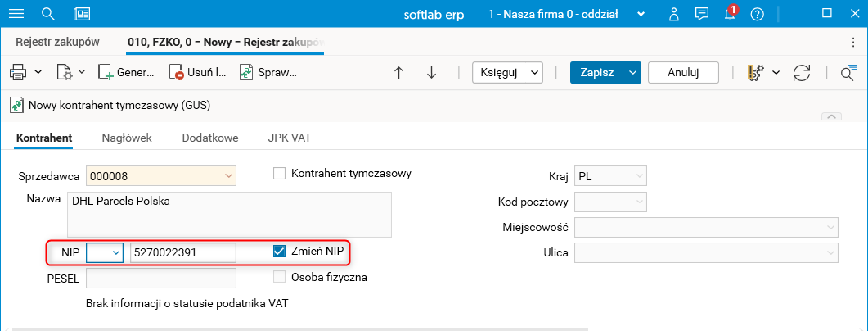Click the PESEL input field
Viewport: 868px width, 331px height.
[x=161, y=279]
